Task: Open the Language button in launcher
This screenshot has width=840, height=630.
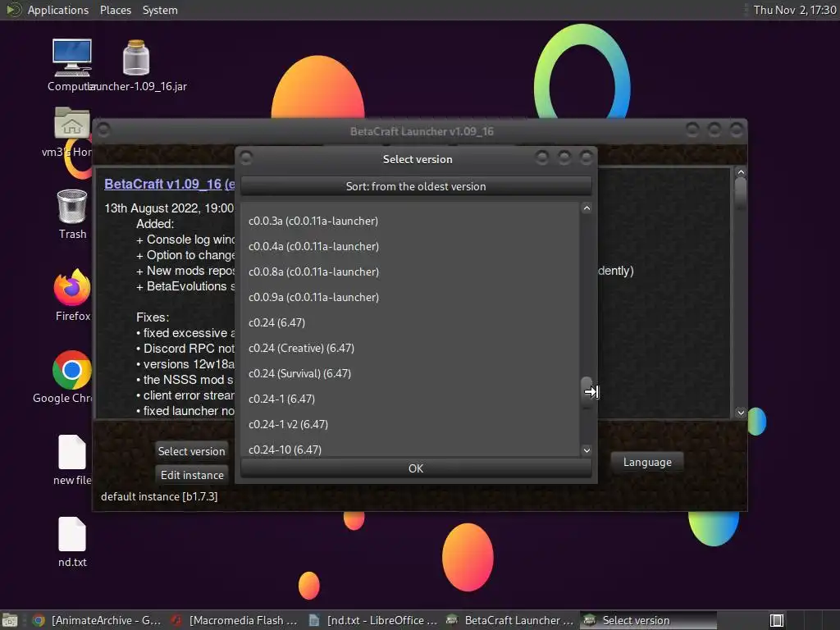Action: [647, 463]
